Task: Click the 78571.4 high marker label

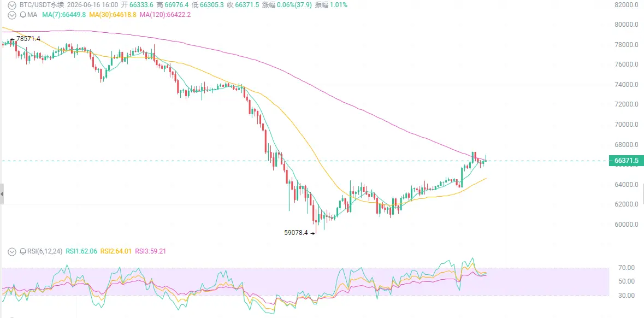Action: [28, 39]
